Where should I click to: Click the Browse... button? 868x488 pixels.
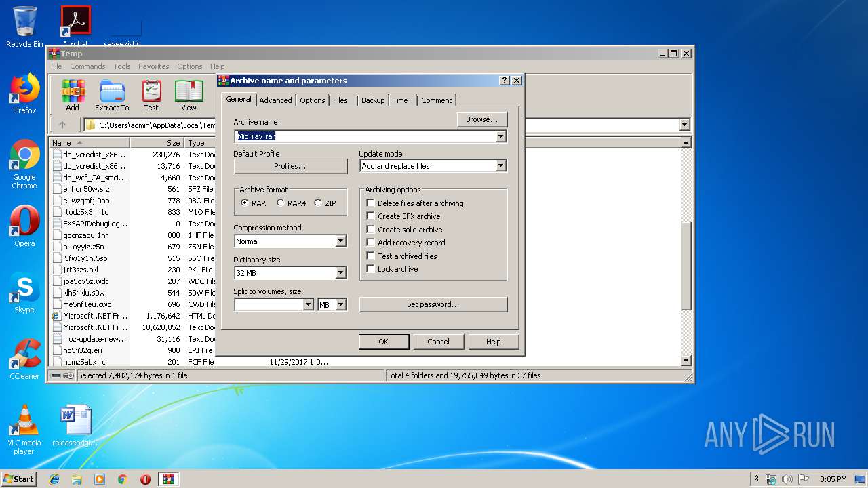(x=482, y=119)
